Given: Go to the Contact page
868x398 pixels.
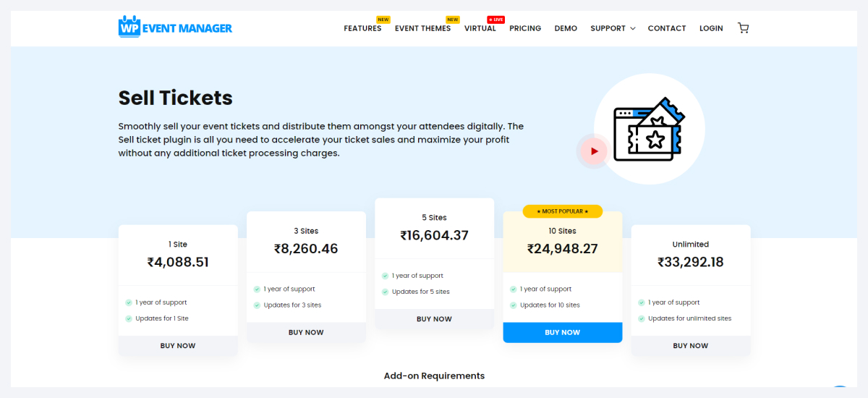Looking at the screenshot, I should (666, 28).
